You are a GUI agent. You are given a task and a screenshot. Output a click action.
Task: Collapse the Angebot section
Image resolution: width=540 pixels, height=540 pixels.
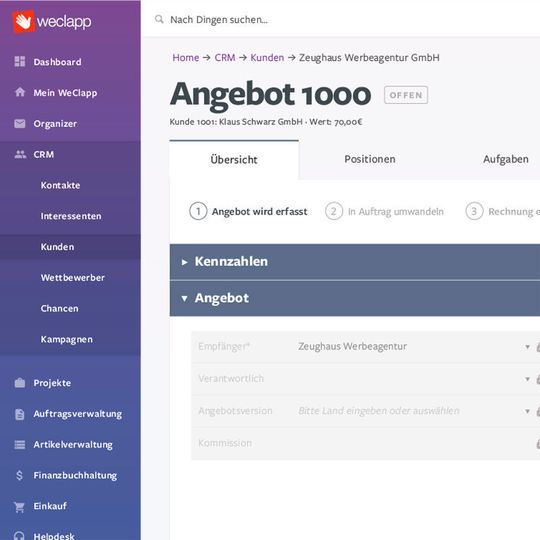[355, 298]
